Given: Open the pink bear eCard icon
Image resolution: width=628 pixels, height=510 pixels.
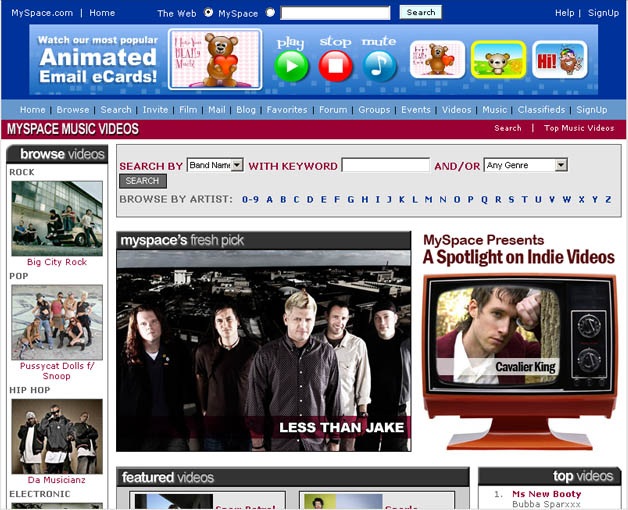Looking at the screenshot, I should point(437,59).
